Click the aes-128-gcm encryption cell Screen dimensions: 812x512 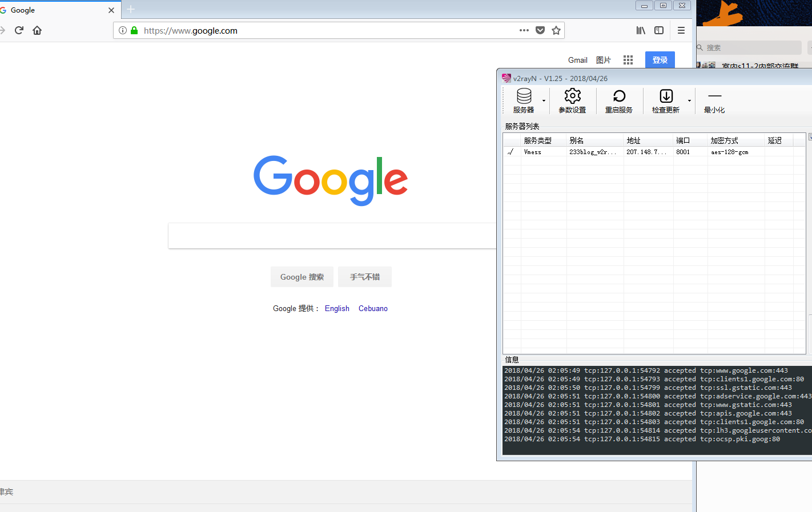pos(730,152)
